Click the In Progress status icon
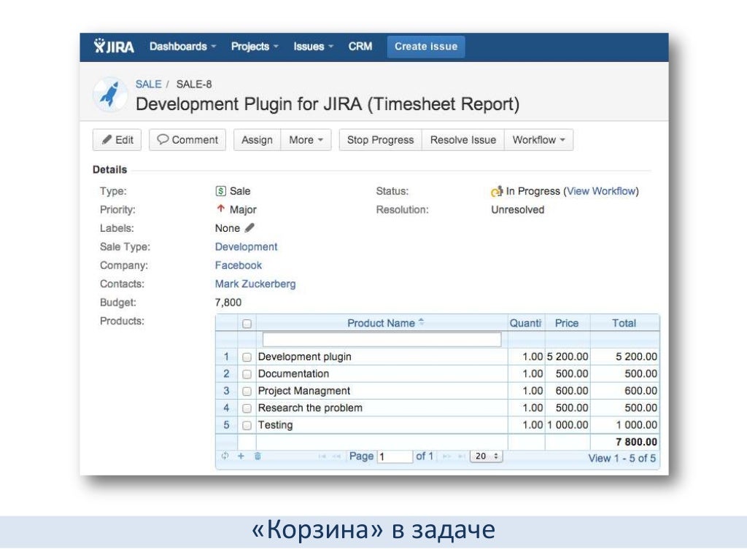The width and height of the screenshot is (747, 560). tap(497, 191)
